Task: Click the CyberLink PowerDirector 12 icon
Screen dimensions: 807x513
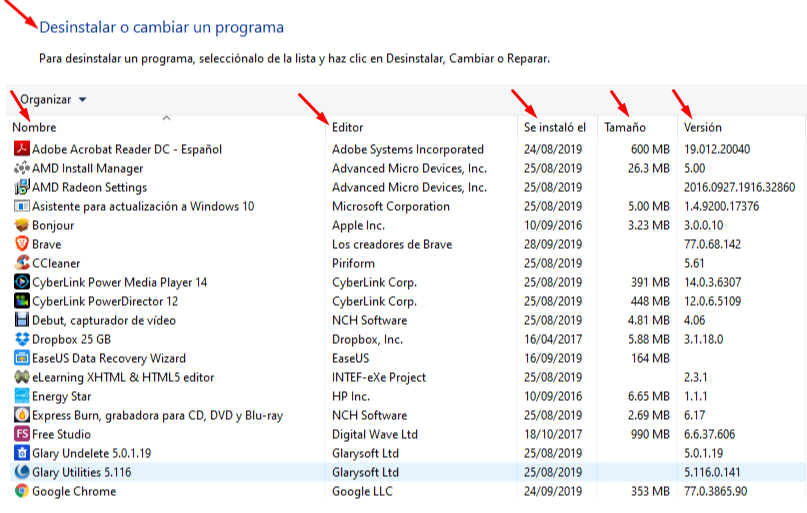Action: point(22,301)
